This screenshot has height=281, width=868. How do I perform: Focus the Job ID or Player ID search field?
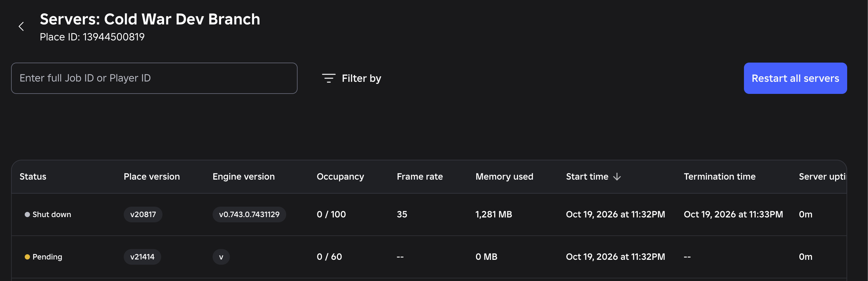154,78
